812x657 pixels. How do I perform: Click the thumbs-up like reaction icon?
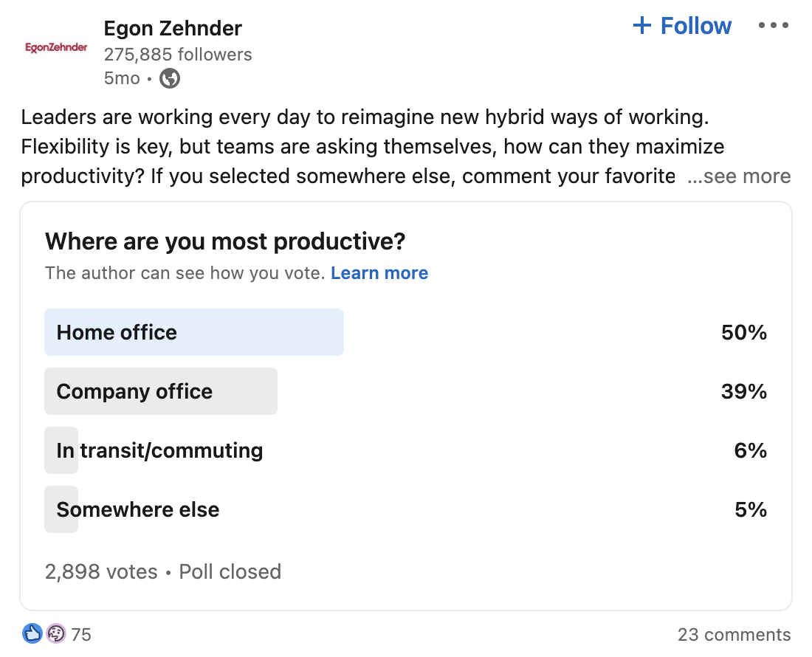(x=32, y=633)
